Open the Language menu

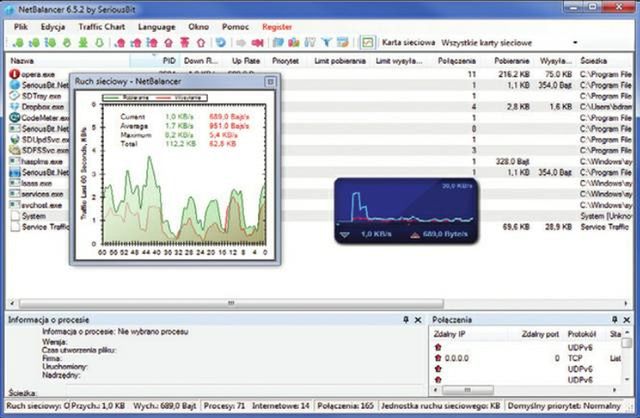pyautogui.click(x=157, y=27)
